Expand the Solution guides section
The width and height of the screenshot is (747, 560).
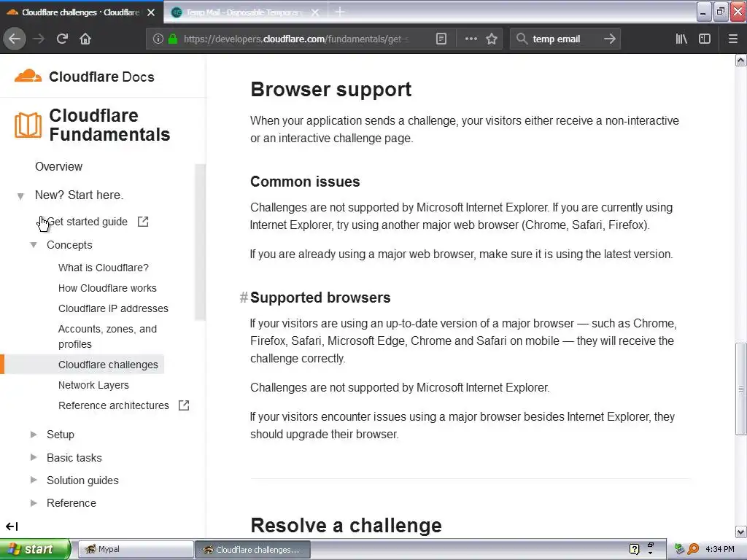coord(34,480)
